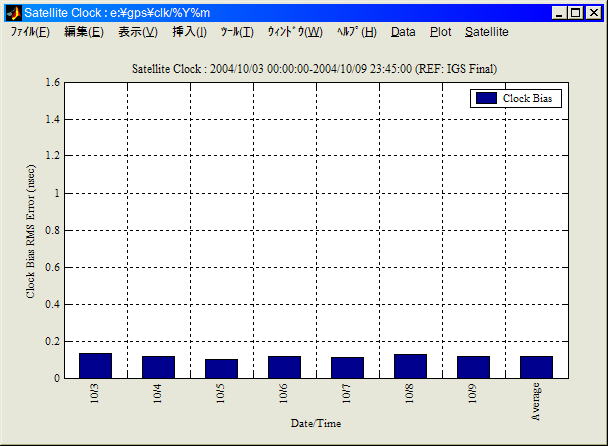Open the 表示(V) menu
Viewport: 608px width, 446px height.
coord(137,32)
